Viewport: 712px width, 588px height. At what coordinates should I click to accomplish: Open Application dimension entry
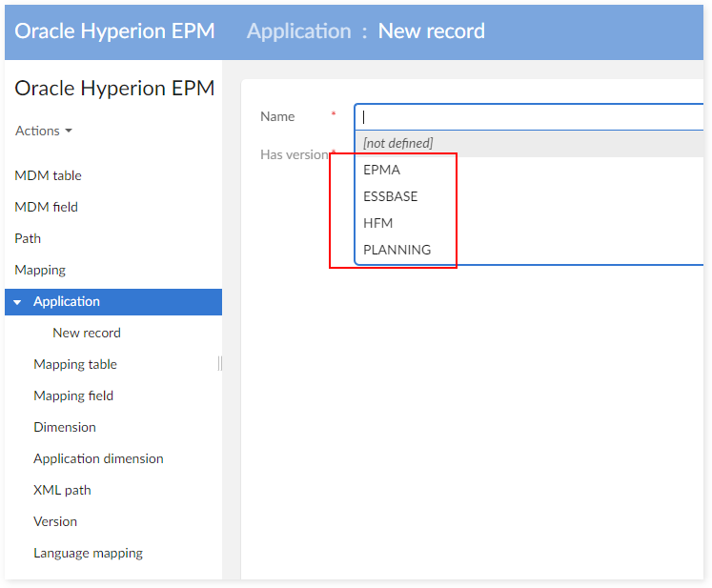(98, 458)
